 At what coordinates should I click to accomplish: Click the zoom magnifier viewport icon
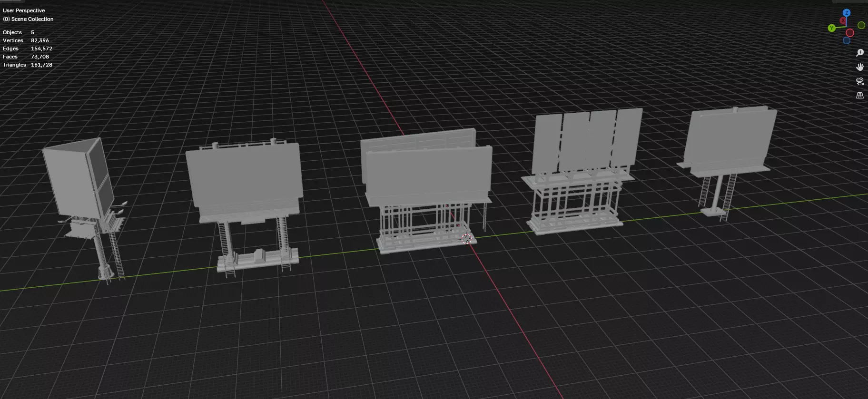coord(860,53)
